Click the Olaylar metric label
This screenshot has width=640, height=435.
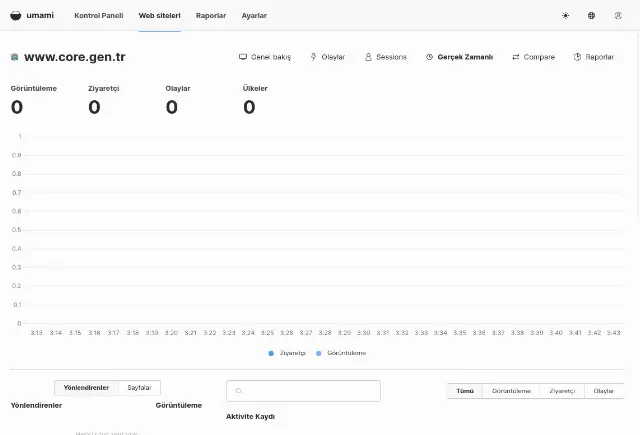point(178,89)
